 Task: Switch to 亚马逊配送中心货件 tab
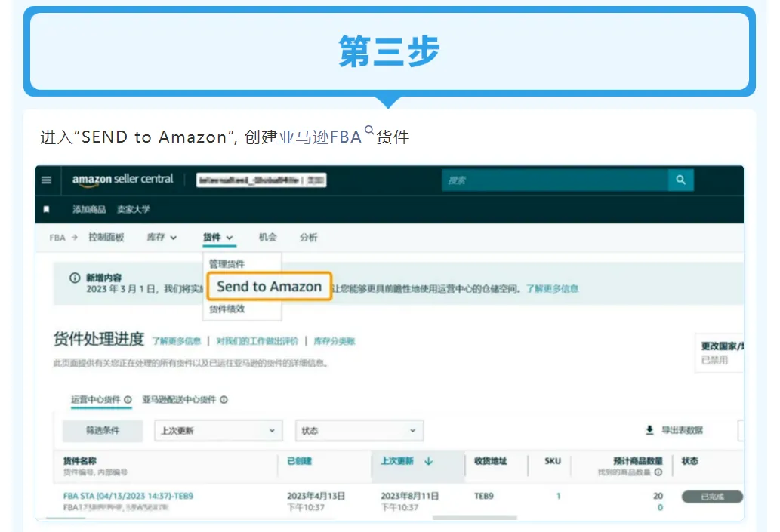[x=179, y=400]
